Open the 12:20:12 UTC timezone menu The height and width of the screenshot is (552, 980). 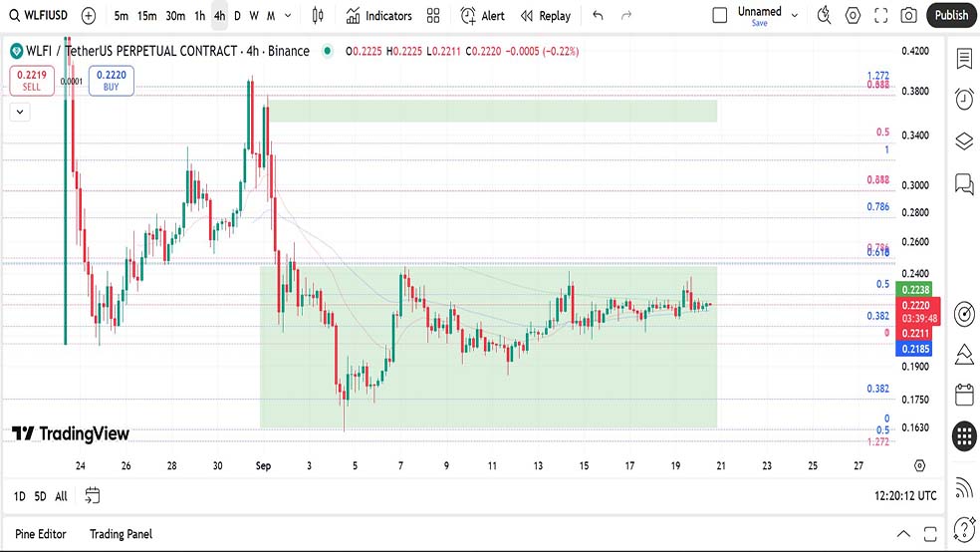coord(905,496)
